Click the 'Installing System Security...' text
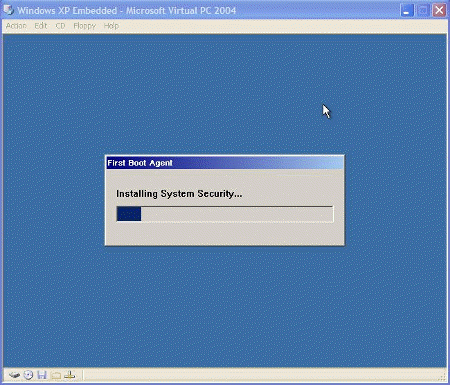This screenshot has width=450, height=385. pyautogui.click(x=179, y=194)
